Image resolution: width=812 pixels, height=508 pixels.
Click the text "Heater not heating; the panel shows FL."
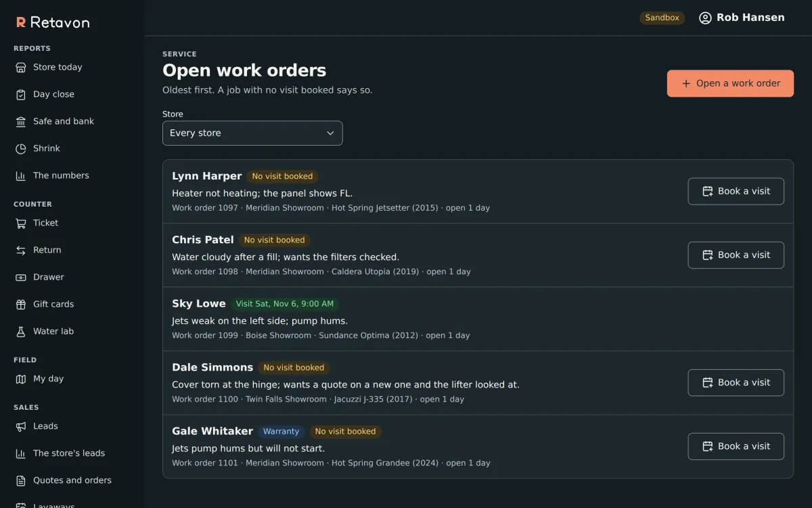pyautogui.click(x=262, y=193)
